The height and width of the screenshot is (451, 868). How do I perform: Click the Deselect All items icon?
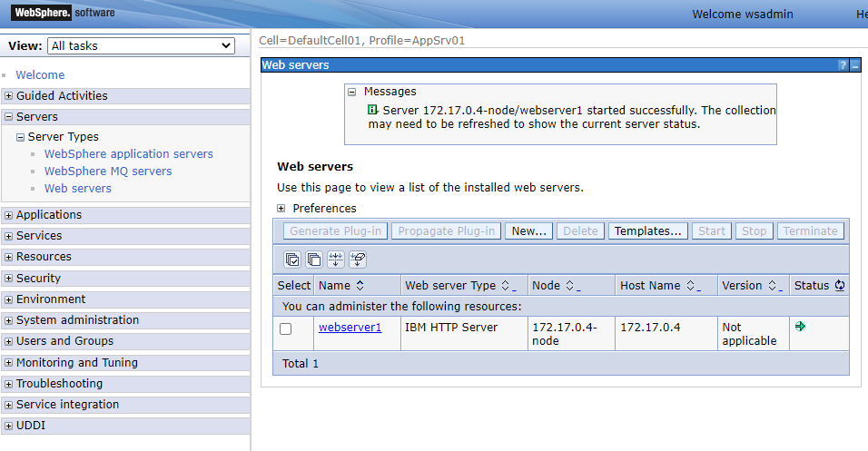tap(314, 259)
